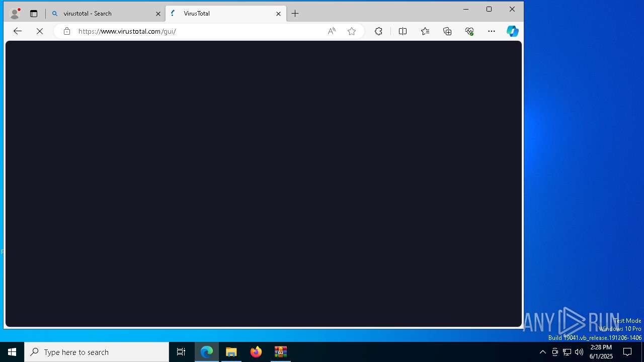This screenshot has height=362, width=644.
Task: Maximize the Edge window
Action: point(489,9)
